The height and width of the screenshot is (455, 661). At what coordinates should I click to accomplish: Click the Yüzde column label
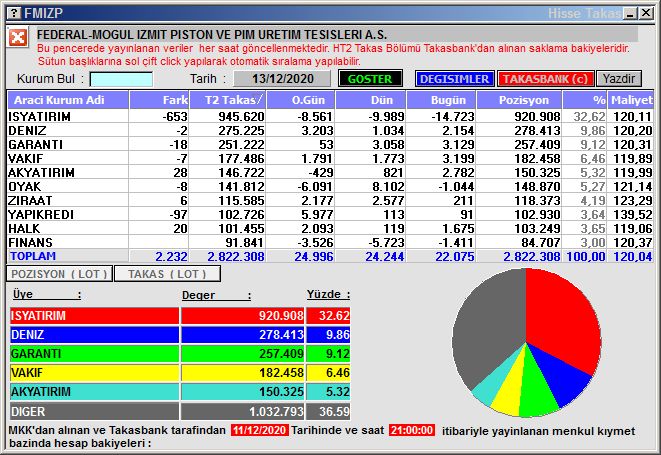(x=328, y=294)
